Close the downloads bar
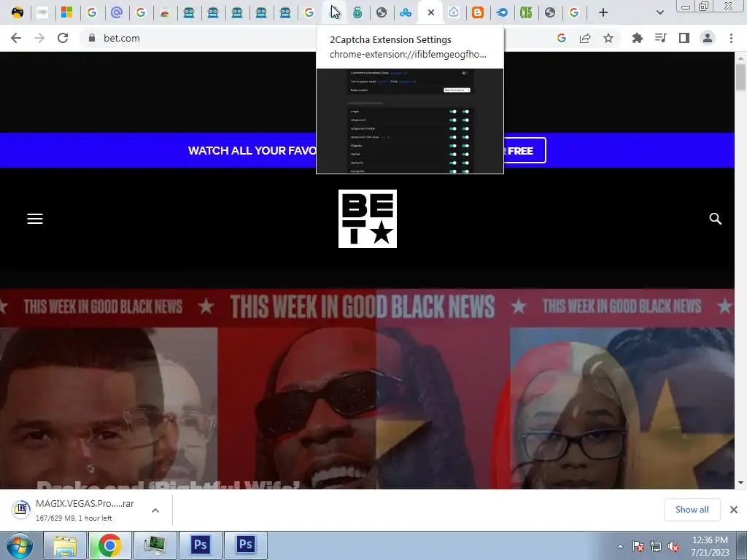The width and height of the screenshot is (747, 560). point(734,510)
